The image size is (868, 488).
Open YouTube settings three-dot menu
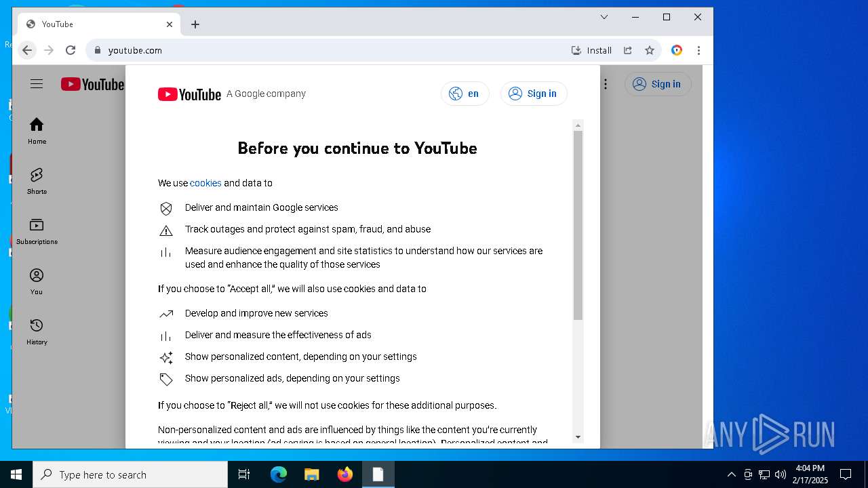click(606, 84)
